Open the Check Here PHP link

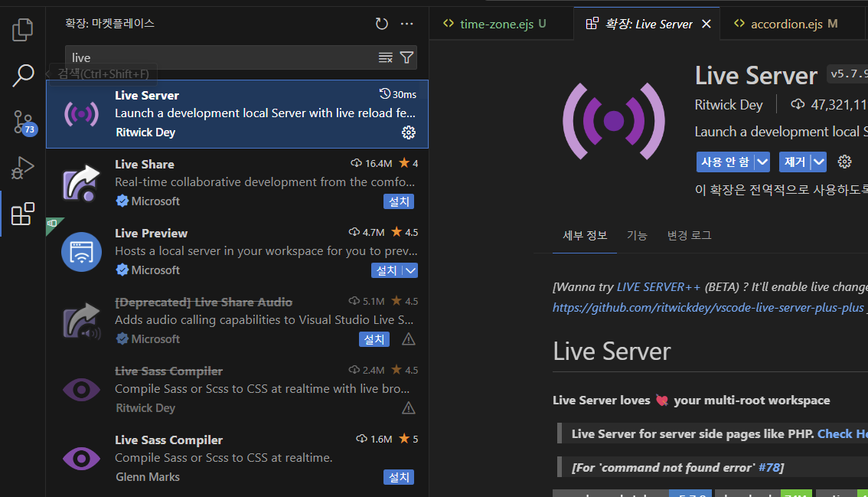click(843, 434)
